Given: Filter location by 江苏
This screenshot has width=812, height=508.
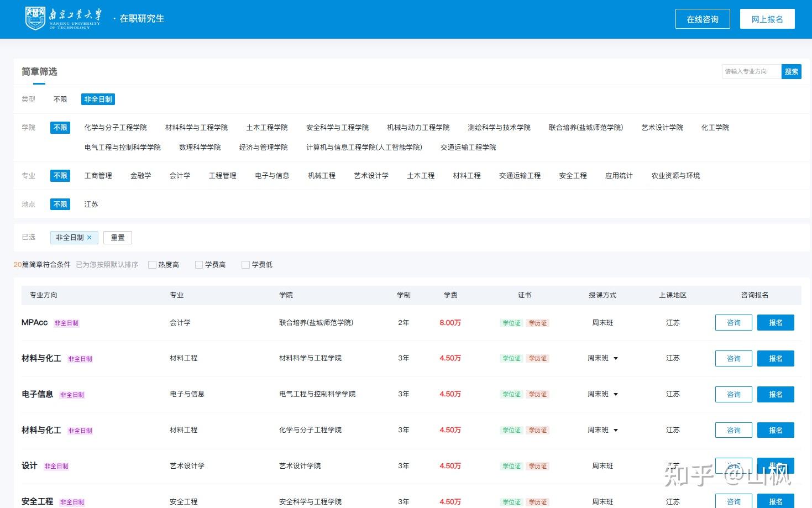Looking at the screenshot, I should (x=91, y=205).
